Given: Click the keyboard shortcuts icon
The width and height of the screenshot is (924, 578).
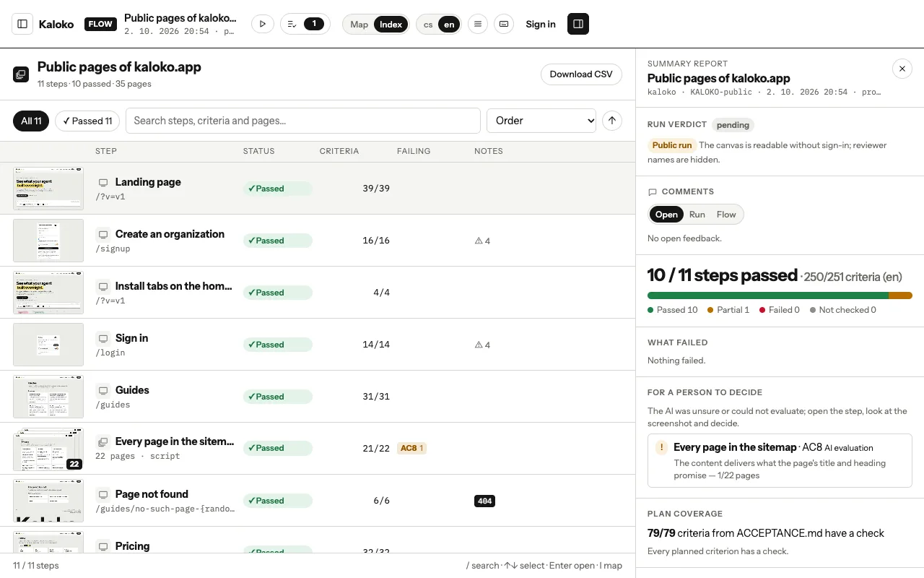Looking at the screenshot, I should point(504,24).
